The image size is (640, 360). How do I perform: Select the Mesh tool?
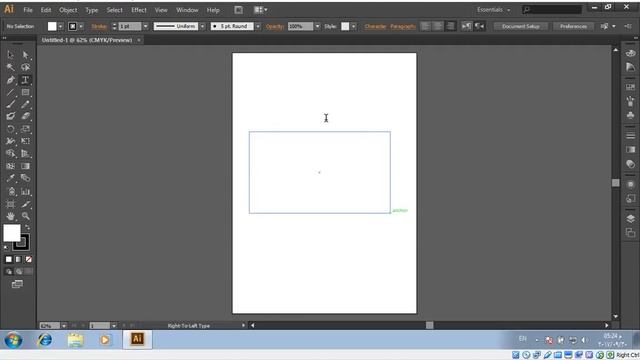coord(11,166)
